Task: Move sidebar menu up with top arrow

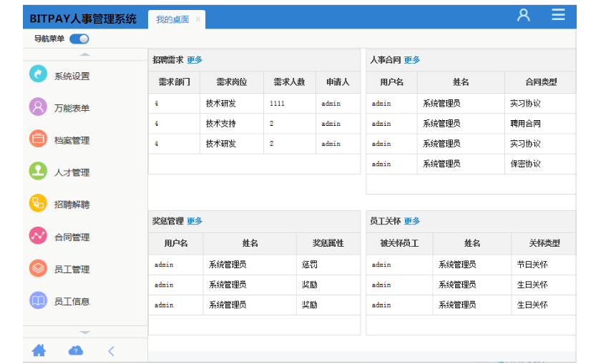Action: pos(84,55)
